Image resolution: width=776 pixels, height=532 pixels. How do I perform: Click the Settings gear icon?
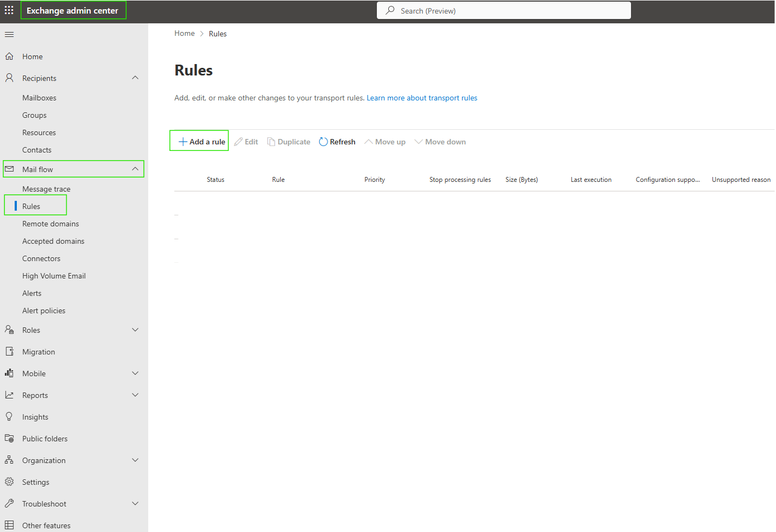pyautogui.click(x=9, y=482)
